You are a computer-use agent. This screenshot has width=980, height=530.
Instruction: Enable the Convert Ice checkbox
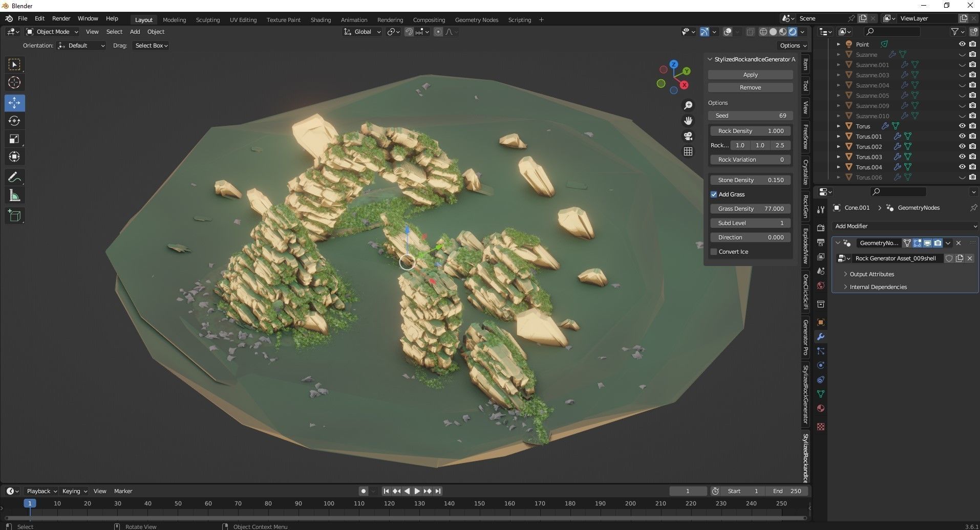[714, 251]
